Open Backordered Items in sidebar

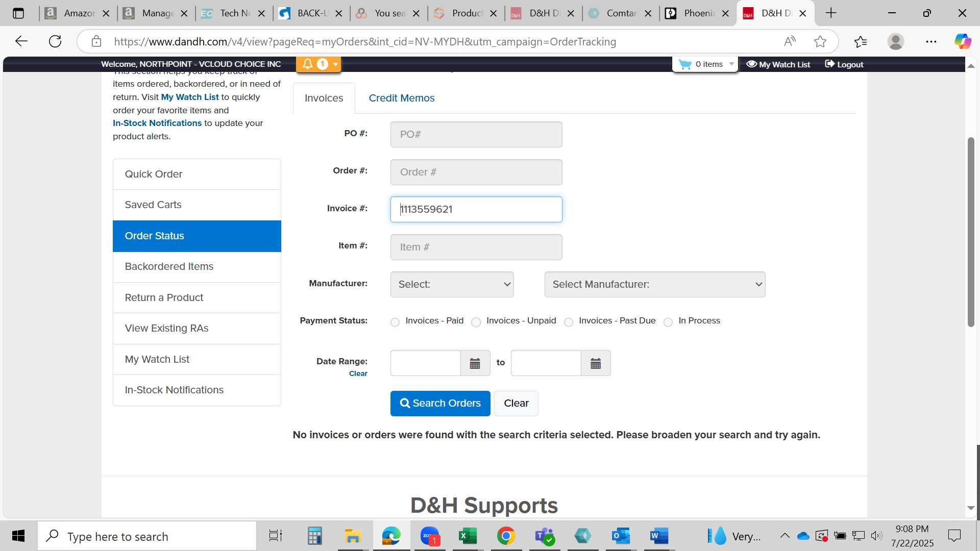point(197,266)
